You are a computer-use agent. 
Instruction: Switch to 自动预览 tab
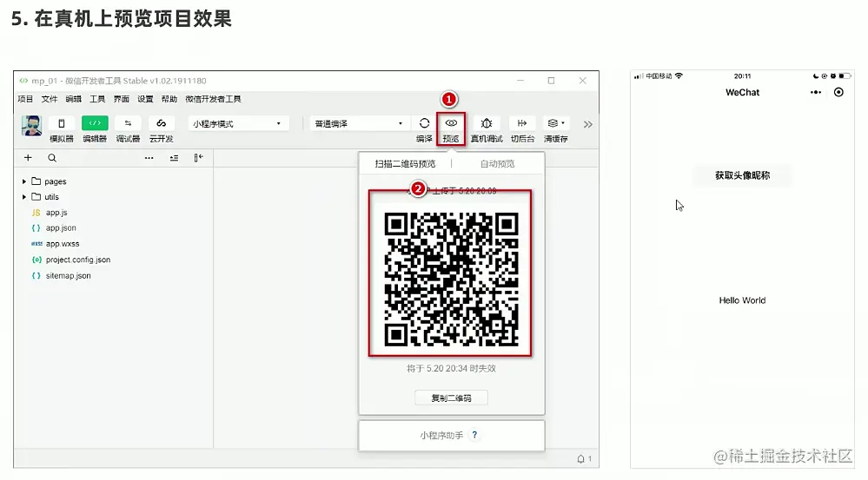[497, 164]
